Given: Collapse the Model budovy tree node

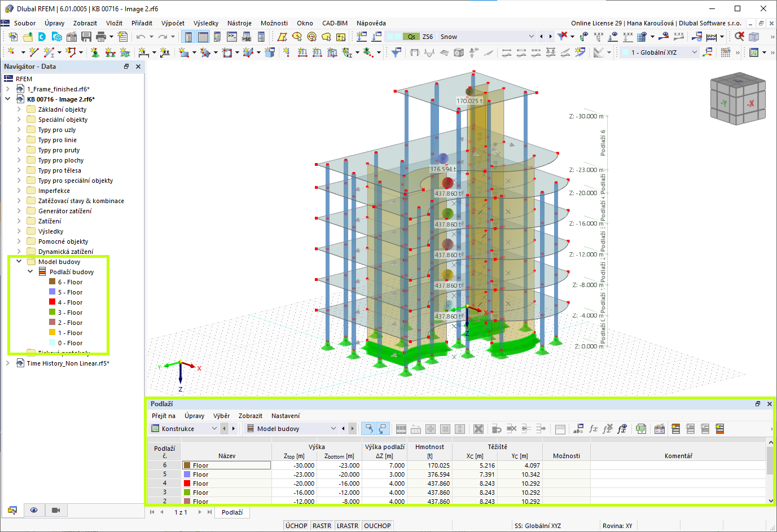Looking at the screenshot, I should click(19, 261).
